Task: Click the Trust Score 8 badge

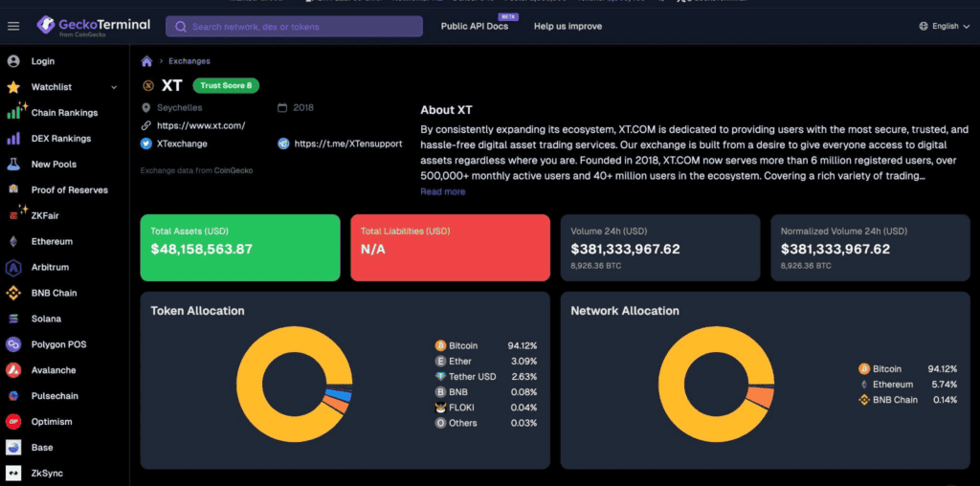Action: tap(226, 85)
